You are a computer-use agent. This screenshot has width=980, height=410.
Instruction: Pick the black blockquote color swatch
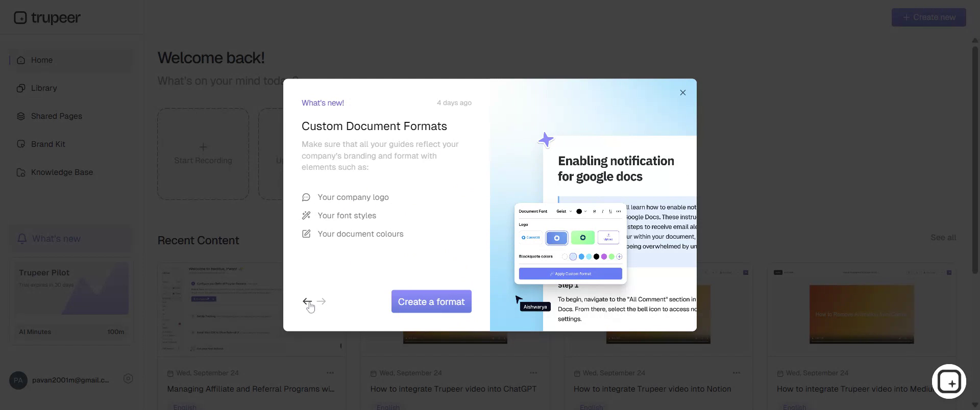coord(596,257)
